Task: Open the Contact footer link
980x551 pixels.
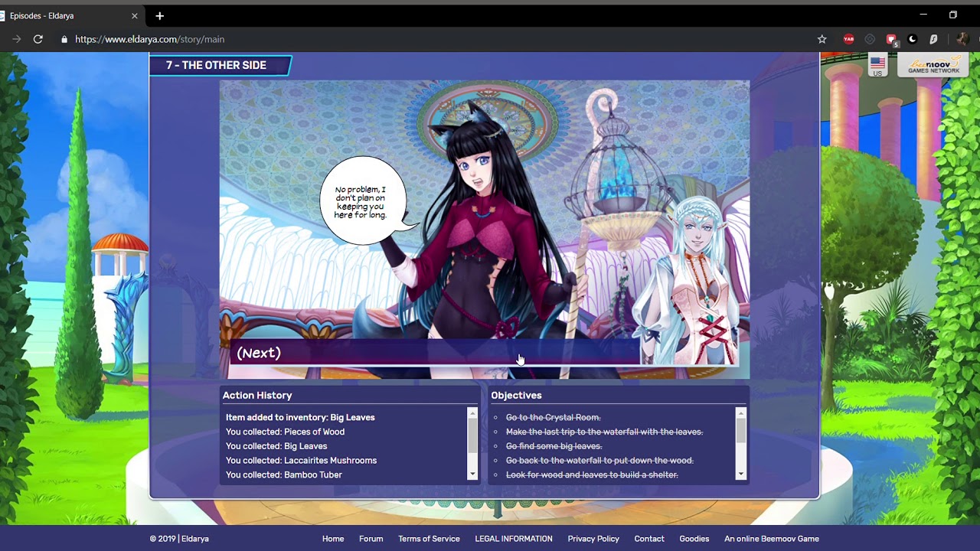Action: [649, 539]
